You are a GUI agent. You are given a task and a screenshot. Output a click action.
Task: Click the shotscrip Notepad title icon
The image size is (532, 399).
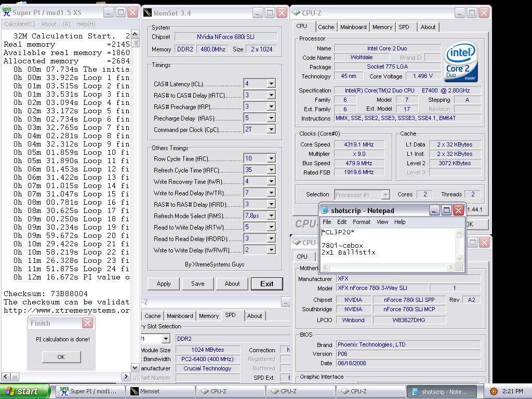point(325,210)
